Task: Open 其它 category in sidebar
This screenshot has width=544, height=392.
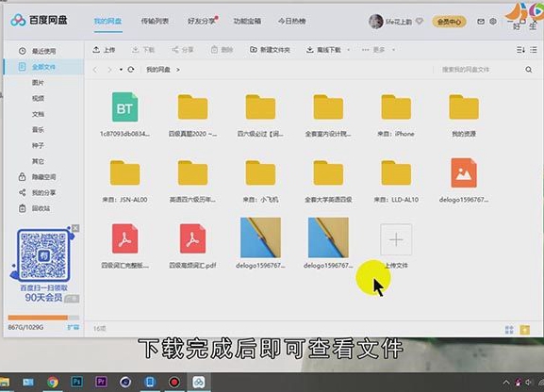Action: point(38,161)
